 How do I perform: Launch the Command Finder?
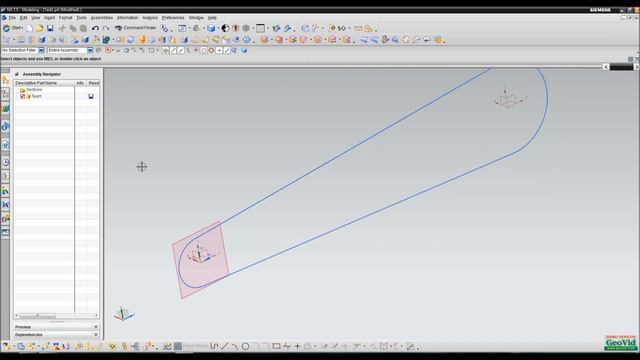click(136, 28)
